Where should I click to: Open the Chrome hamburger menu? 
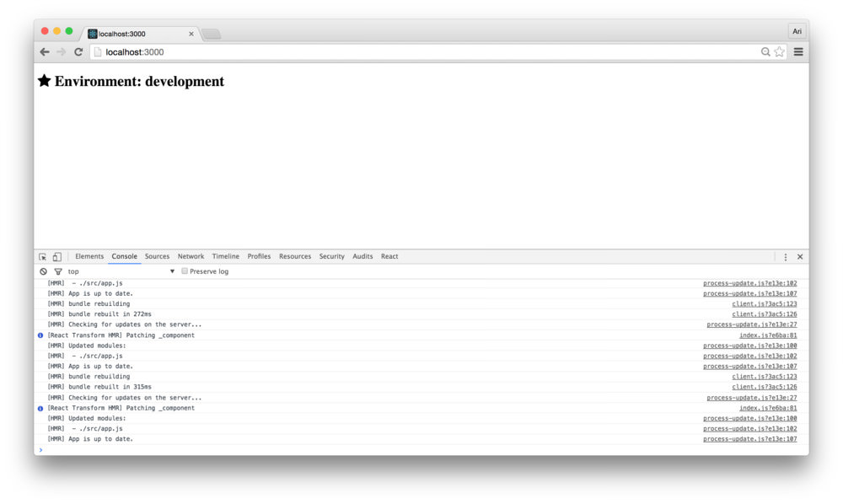tap(798, 52)
